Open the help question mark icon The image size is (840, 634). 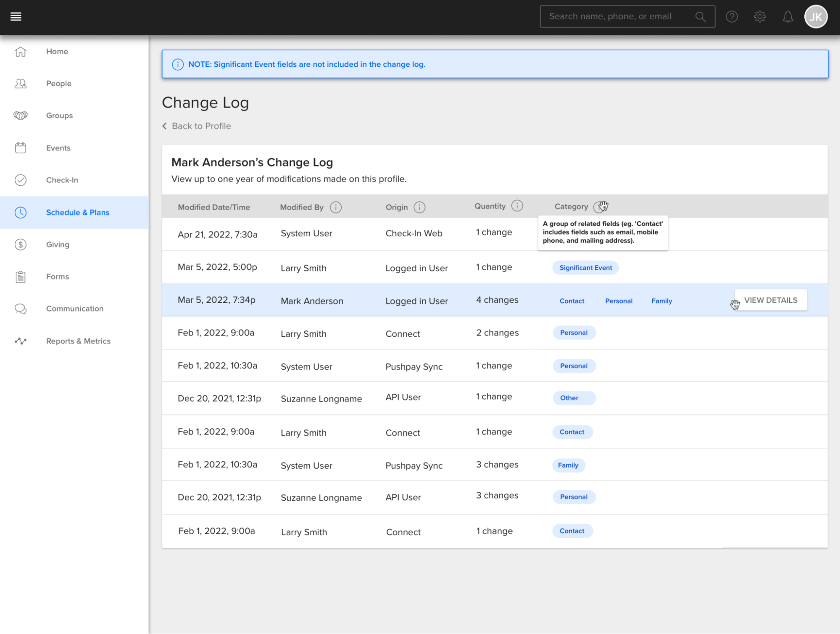[732, 17]
